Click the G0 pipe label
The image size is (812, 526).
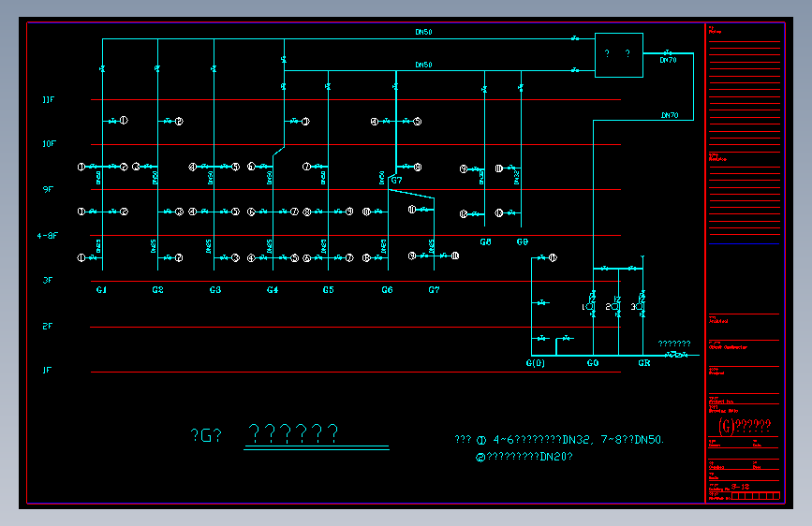[x=593, y=363]
